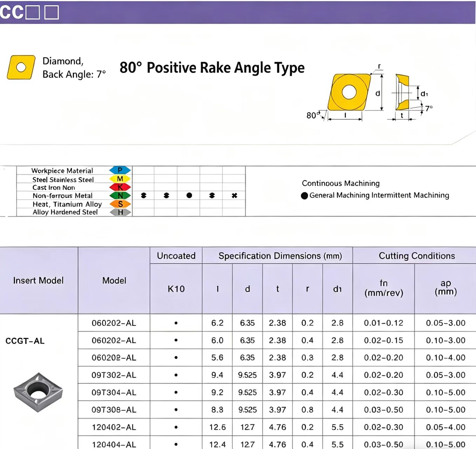This screenshot has width=476, height=449.
Task: Click the blue P workpiece material badge
Action: (120, 170)
